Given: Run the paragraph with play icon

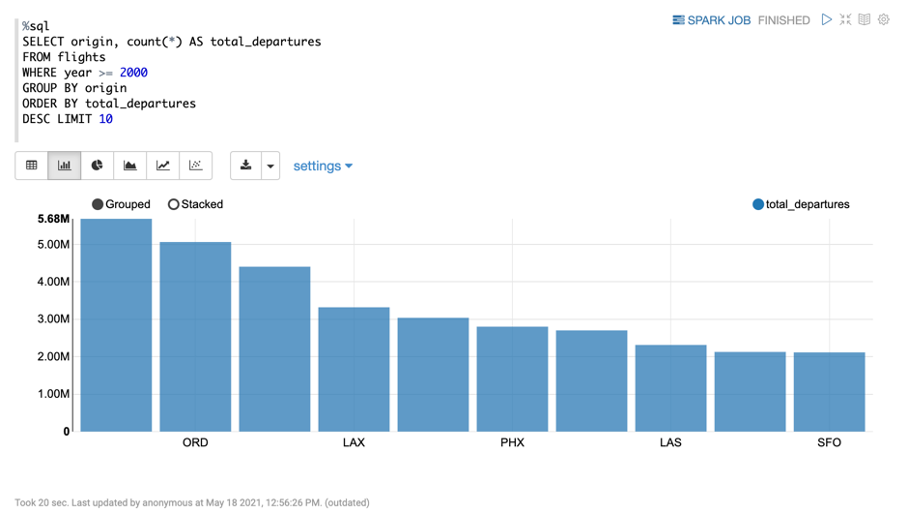Looking at the screenshot, I should (826, 20).
